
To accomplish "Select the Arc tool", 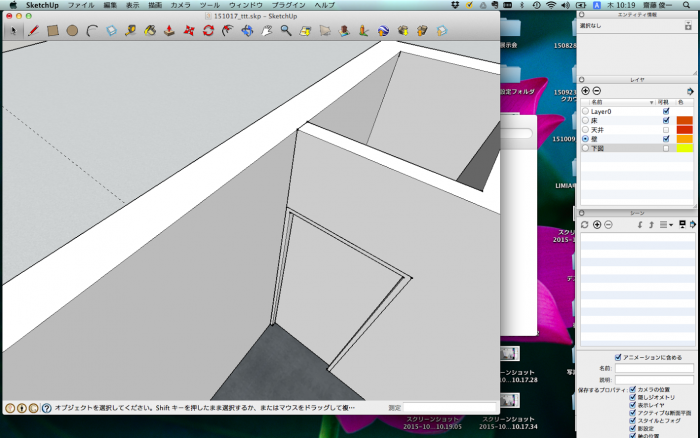I will [92, 31].
